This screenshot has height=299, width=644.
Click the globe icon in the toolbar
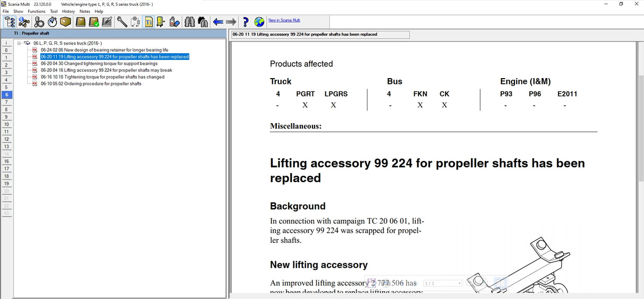pos(259,22)
